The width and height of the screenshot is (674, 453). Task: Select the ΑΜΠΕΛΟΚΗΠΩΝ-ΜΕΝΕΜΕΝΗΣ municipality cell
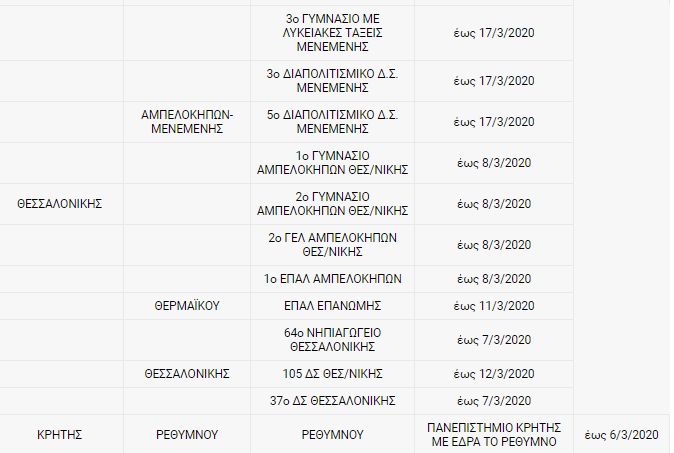coord(187,122)
